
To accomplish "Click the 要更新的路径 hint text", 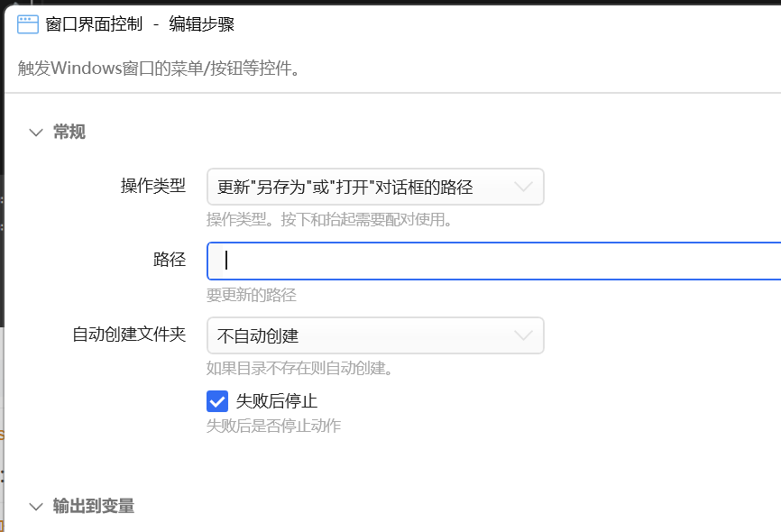I will pos(252,295).
